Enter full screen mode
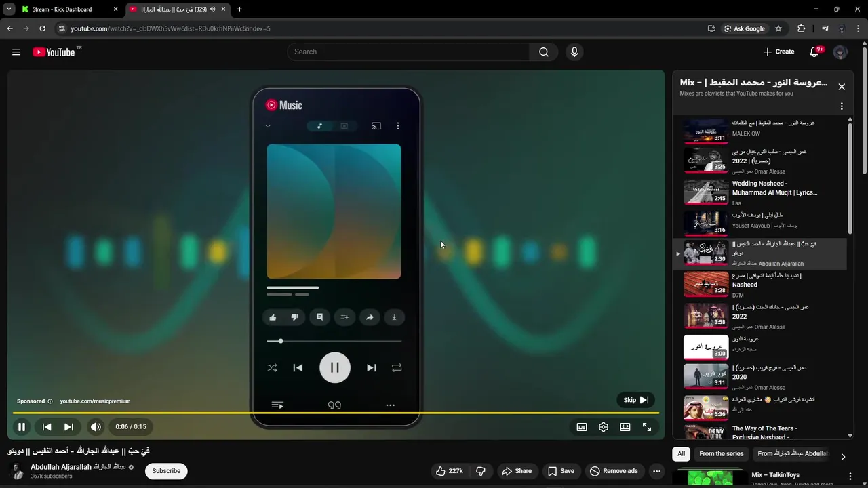The image size is (868, 488). (647, 427)
